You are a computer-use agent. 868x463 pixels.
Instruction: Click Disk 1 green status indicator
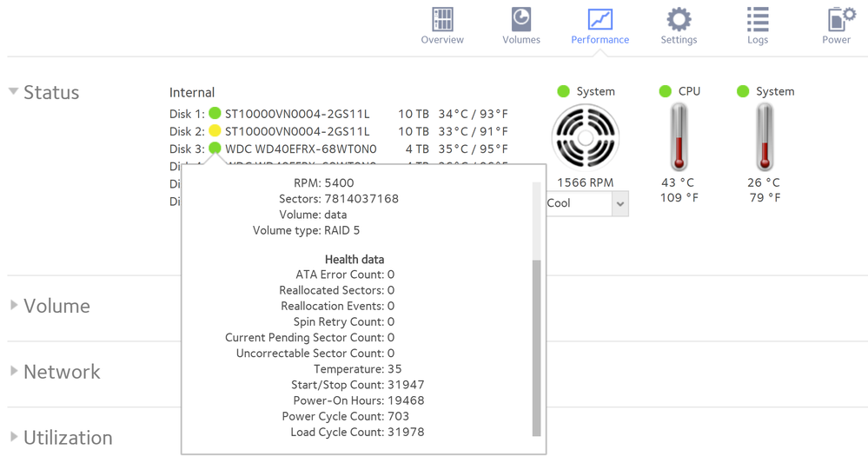(215, 114)
